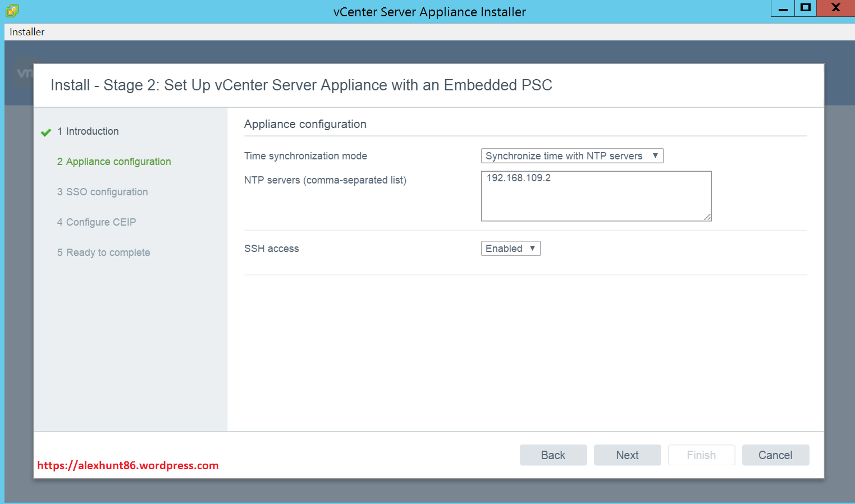Open the alexhunt86 wordpress link

[x=127, y=465]
